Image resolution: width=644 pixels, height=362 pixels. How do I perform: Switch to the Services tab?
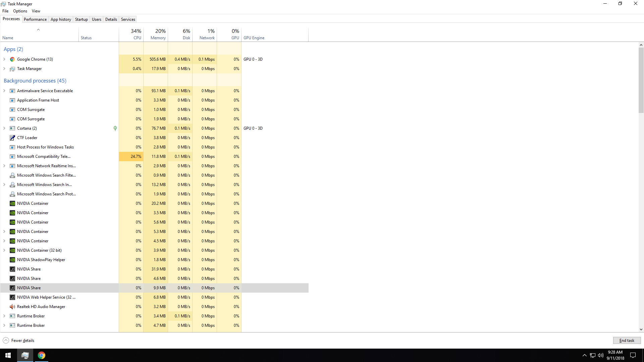128,19
